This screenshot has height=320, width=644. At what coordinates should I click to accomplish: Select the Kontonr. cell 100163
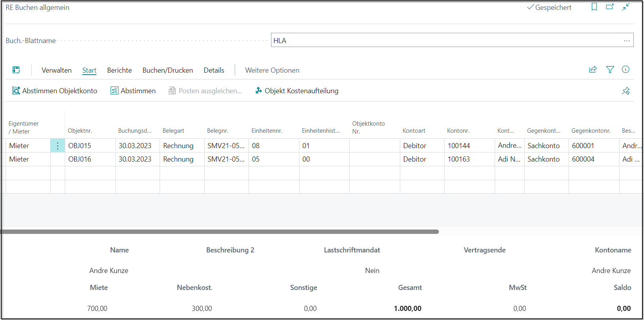click(x=459, y=159)
